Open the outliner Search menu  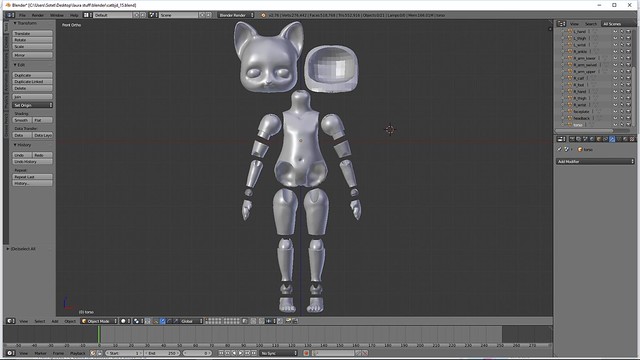coord(591,24)
